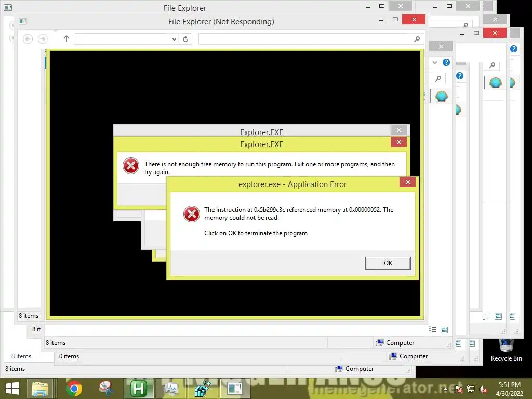The height and width of the screenshot is (399, 532).
Task: Click OK in the Application Error dialog
Action: [x=388, y=263]
